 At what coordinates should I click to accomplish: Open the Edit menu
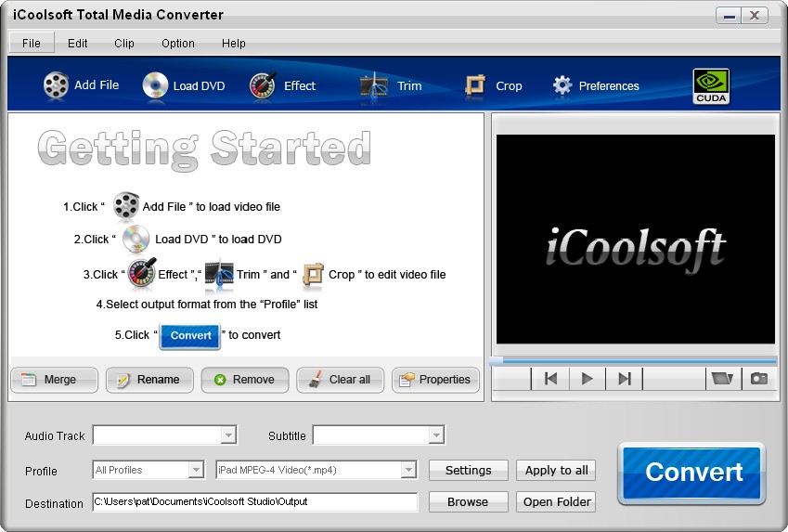(77, 44)
